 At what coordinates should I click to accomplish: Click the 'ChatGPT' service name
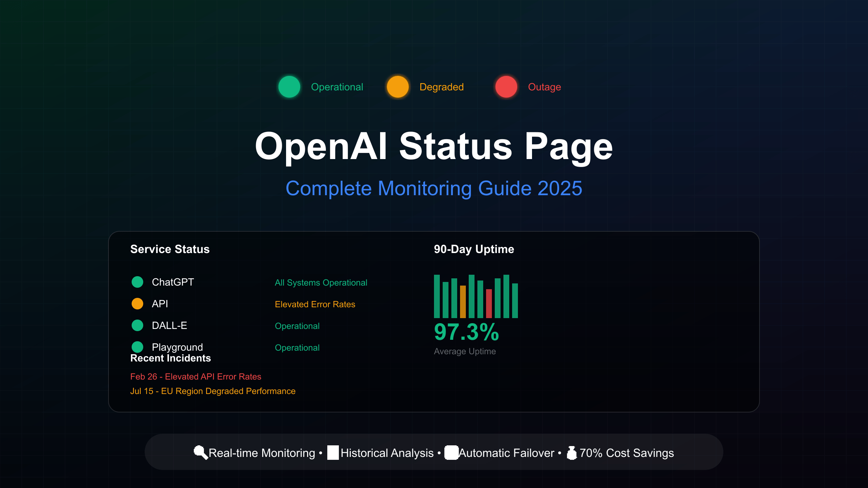(173, 282)
